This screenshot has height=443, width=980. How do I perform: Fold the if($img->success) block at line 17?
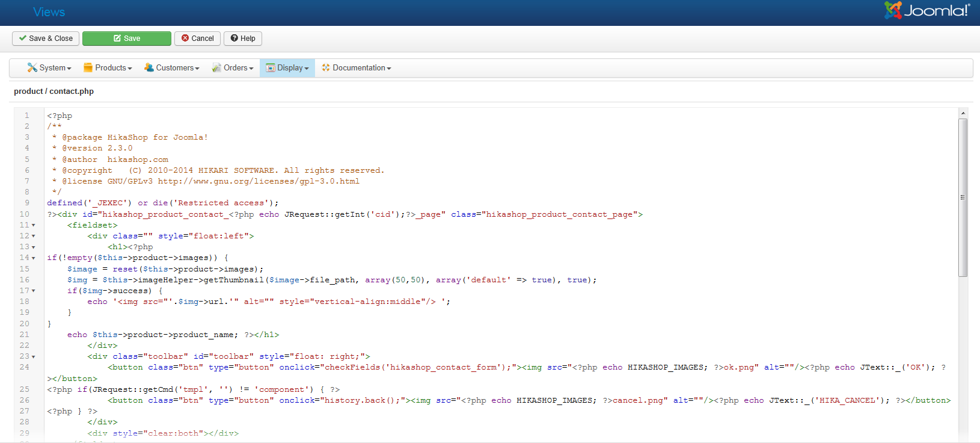point(33,291)
